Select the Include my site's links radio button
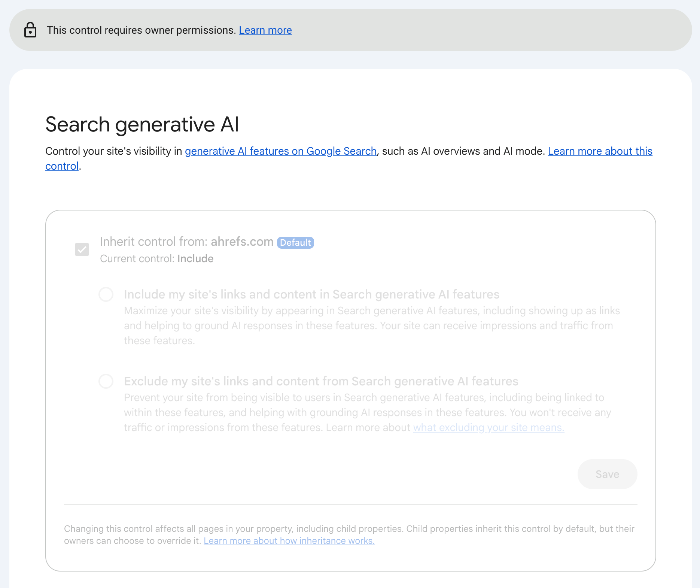The height and width of the screenshot is (588, 700). (x=106, y=294)
